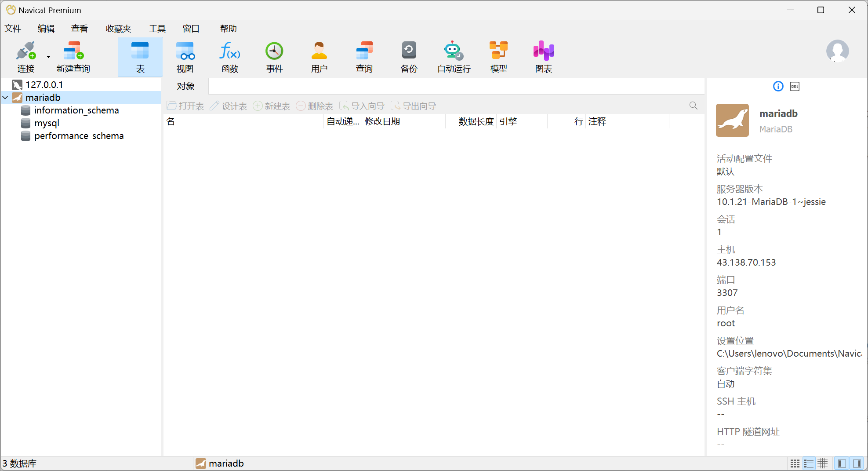Open the Charts (图表) tool
Viewport: 868px width, 471px height.
pyautogui.click(x=544, y=57)
